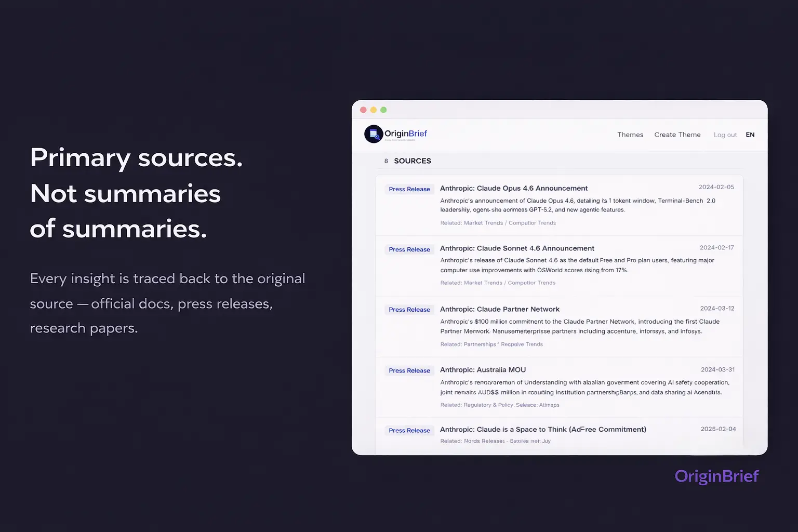This screenshot has height=532, width=798.
Task: Switch language with the EN selector
Action: [750, 135]
